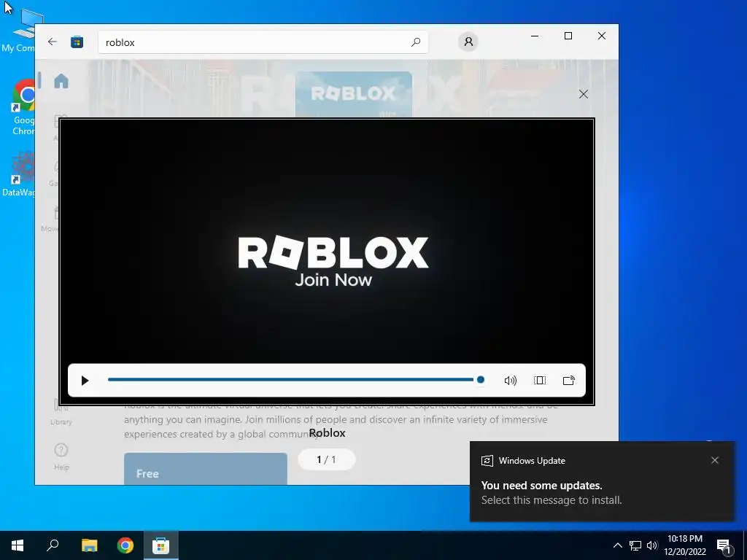Show hidden system tray icons
Viewport: 747px width, 560px height.
click(x=617, y=545)
